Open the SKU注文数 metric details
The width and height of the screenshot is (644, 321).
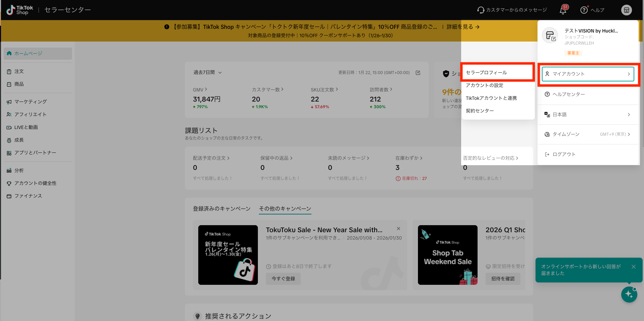pos(324,89)
